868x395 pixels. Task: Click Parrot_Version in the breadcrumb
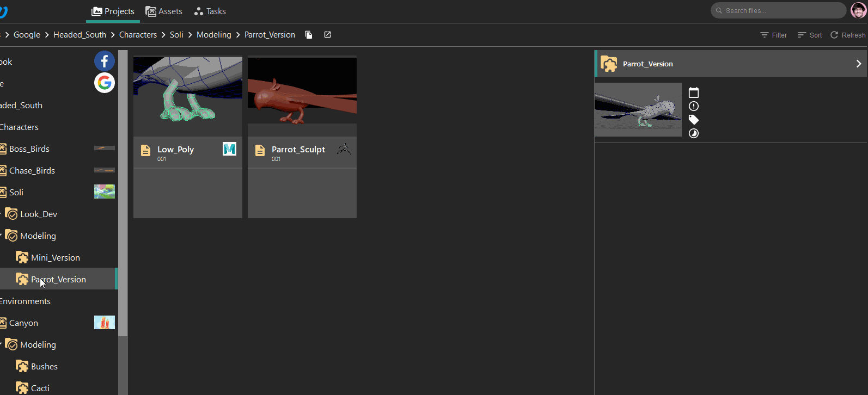[270, 35]
